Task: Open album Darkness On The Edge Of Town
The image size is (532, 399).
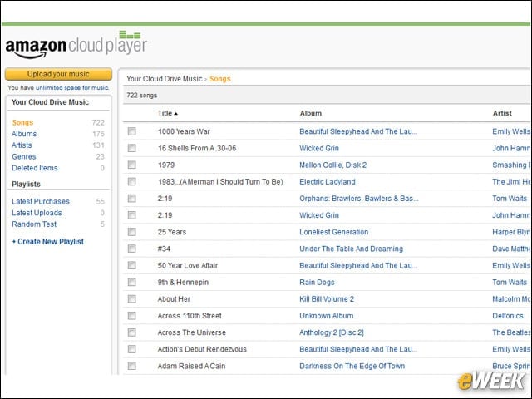Action: tap(352, 366)
